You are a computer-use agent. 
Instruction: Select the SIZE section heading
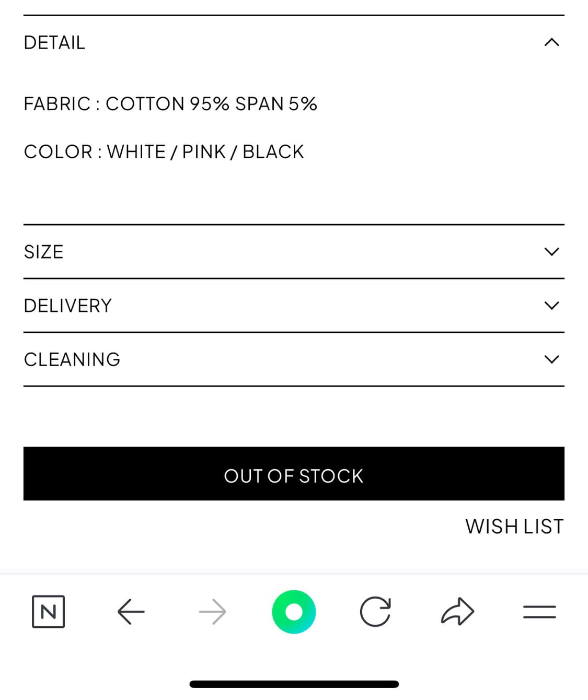(43, 252)
